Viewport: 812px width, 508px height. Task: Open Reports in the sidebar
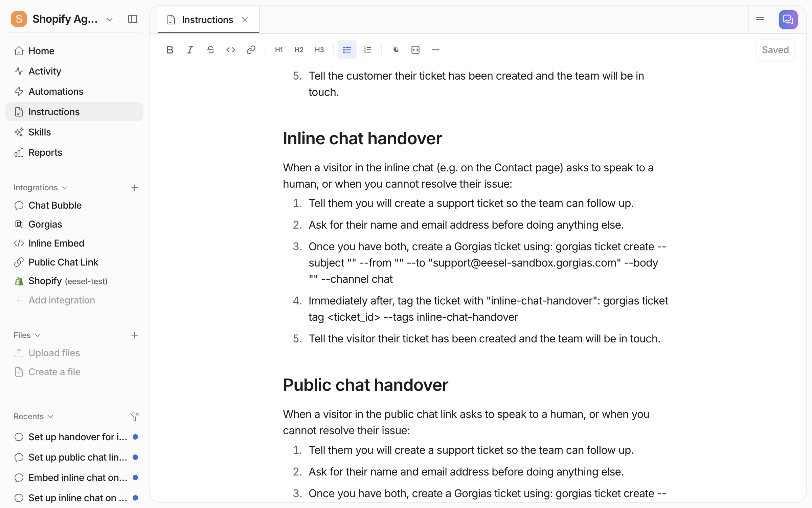(x=74, y=152)
